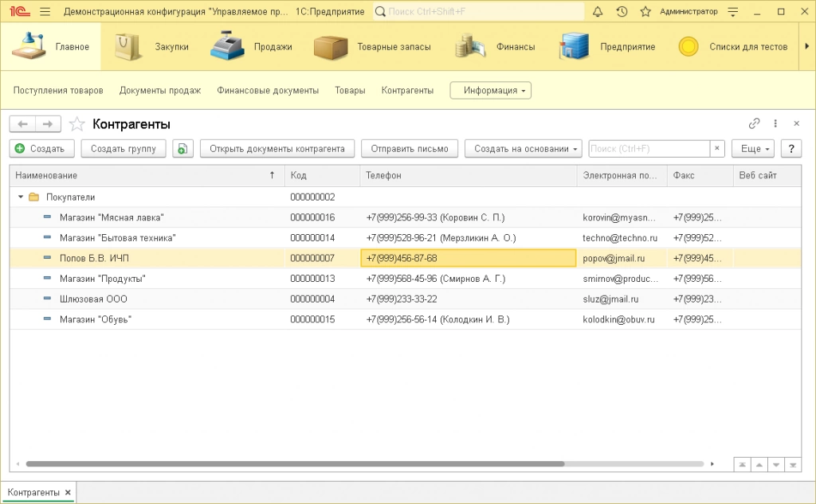This screenshot has width=816, height=504.
Task: Expand the Информация dropdown
Action: point(490,91)
